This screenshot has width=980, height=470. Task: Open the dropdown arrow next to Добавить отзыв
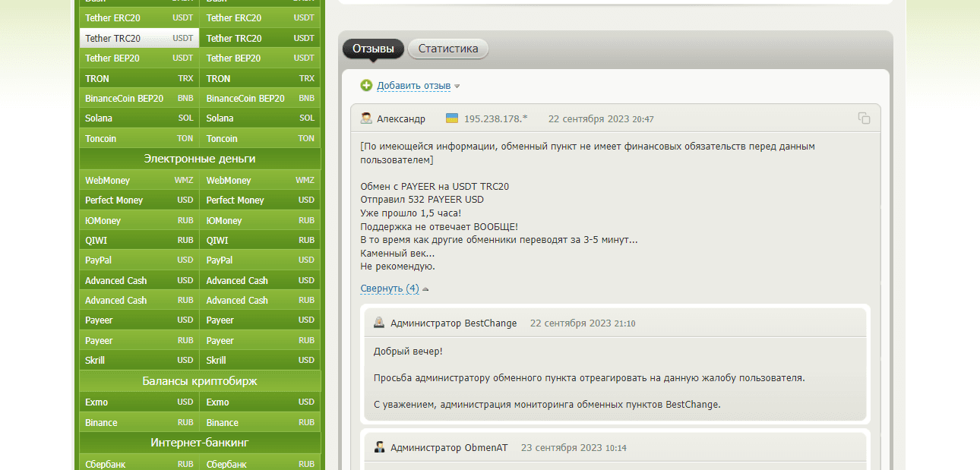tap(456, 86)
